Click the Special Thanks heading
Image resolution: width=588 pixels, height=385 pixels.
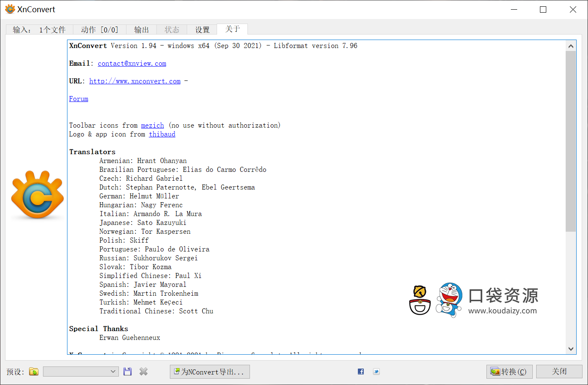click(x=99, y=329)
